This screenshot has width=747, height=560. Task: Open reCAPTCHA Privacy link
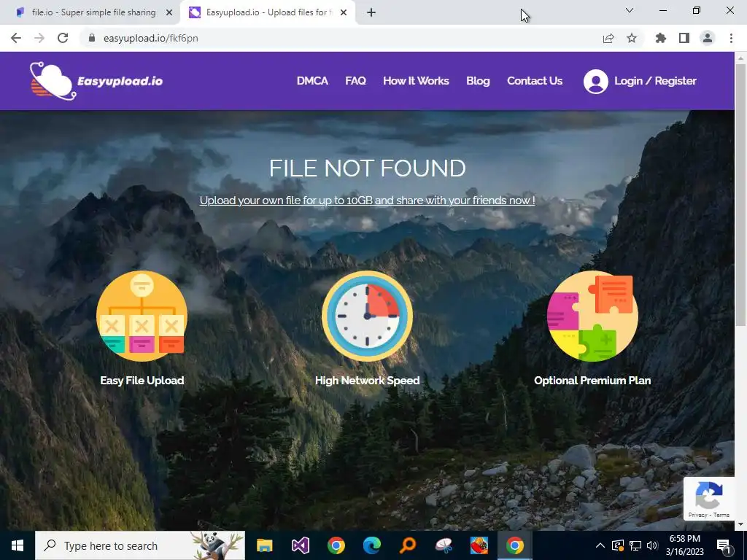pos(697,515)
